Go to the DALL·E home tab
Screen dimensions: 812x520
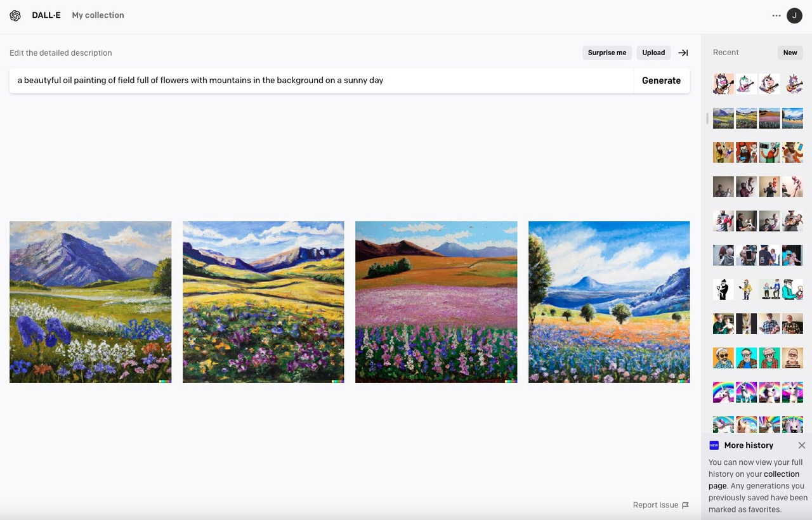[x=46, y=15]
